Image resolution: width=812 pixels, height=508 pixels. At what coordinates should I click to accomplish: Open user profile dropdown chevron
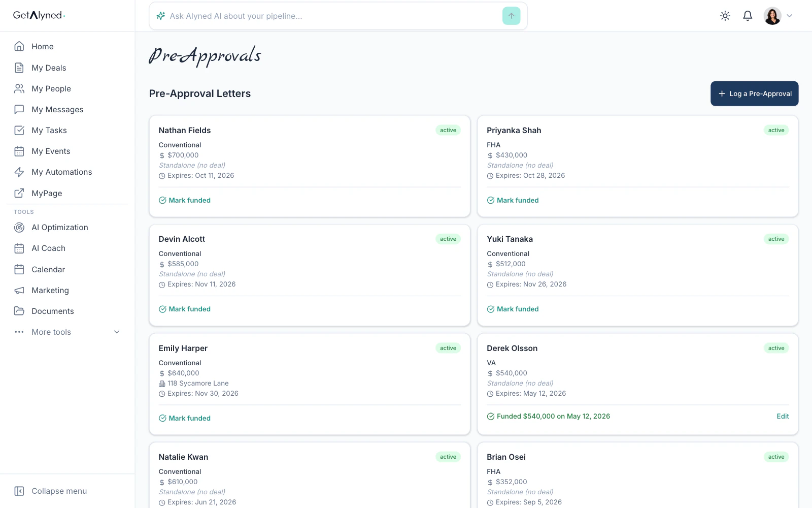[x=789, y=16]
